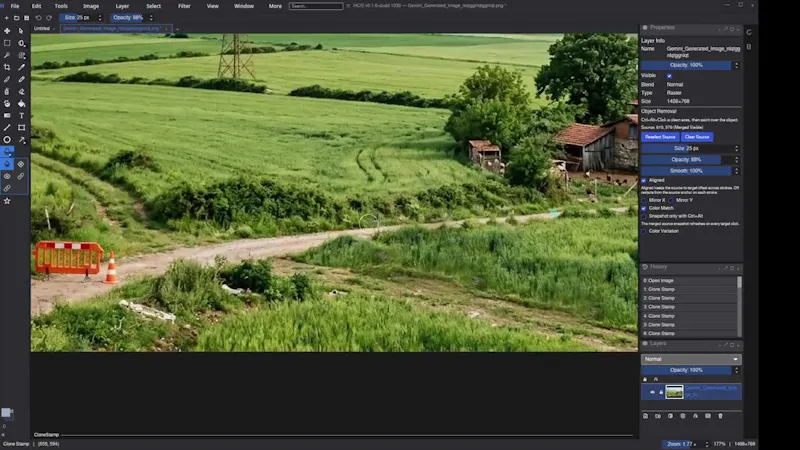Click the Smooth 100% slider bar
The width and height of the screenshot is (800, 450).
click(686, 171)
